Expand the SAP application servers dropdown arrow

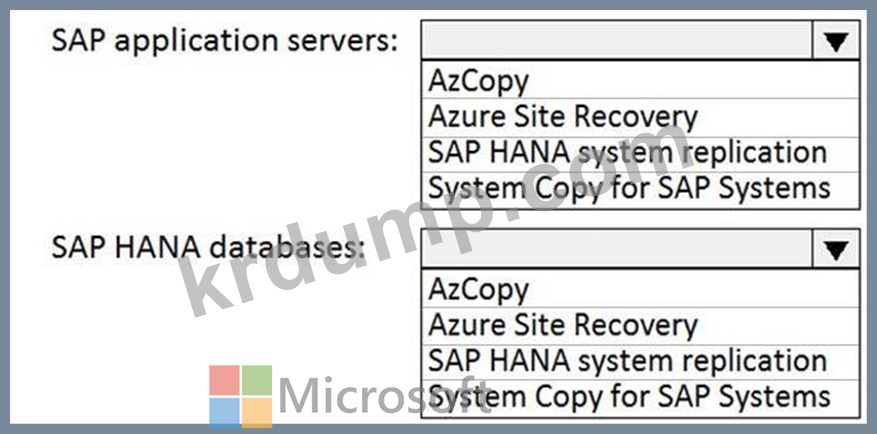[x=836, y=41]
